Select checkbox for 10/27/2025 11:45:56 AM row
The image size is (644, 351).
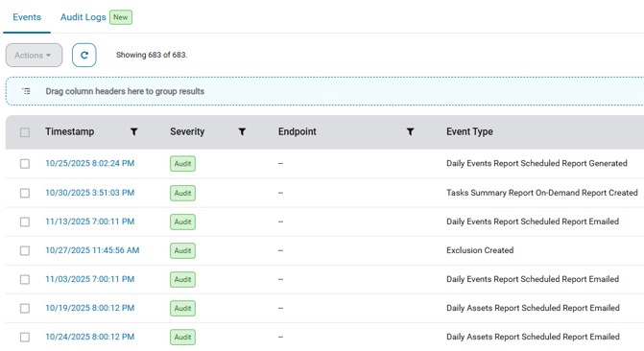[x=25, y=251]
